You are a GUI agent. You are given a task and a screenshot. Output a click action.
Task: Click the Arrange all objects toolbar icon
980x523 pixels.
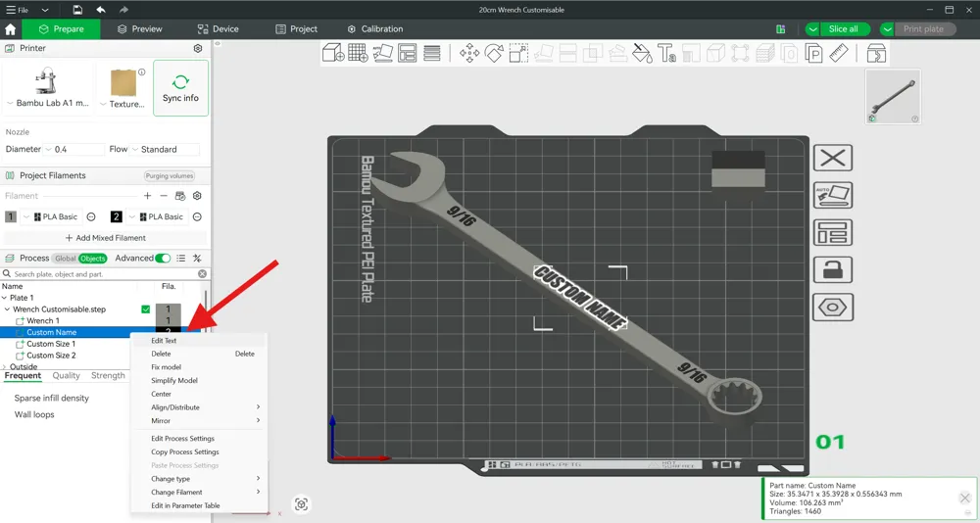[x=408, y=53]
